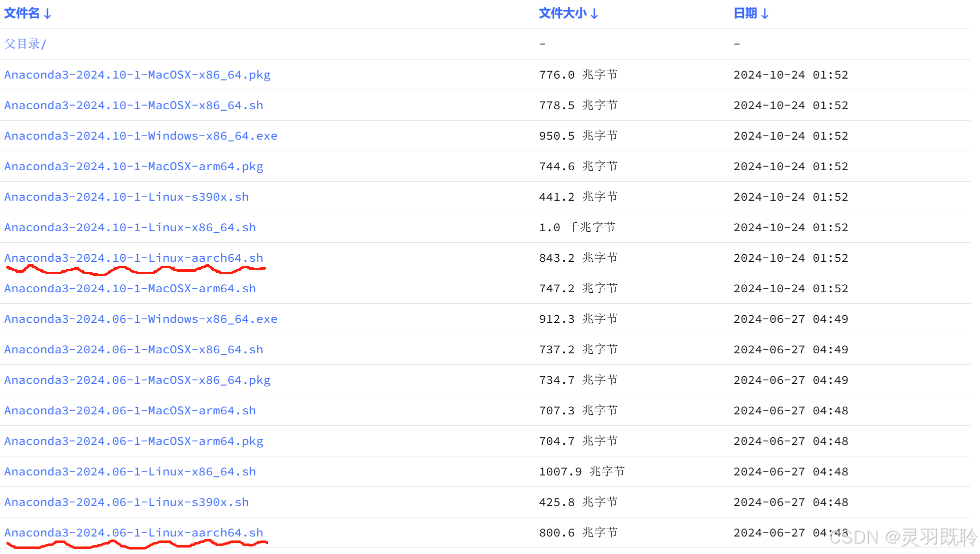Download Anaconda3-2024.06-1-Windows-x86_64.exe
Image resolution: width=980 pixels, height=554 pixels.
(x=141, y=319)
